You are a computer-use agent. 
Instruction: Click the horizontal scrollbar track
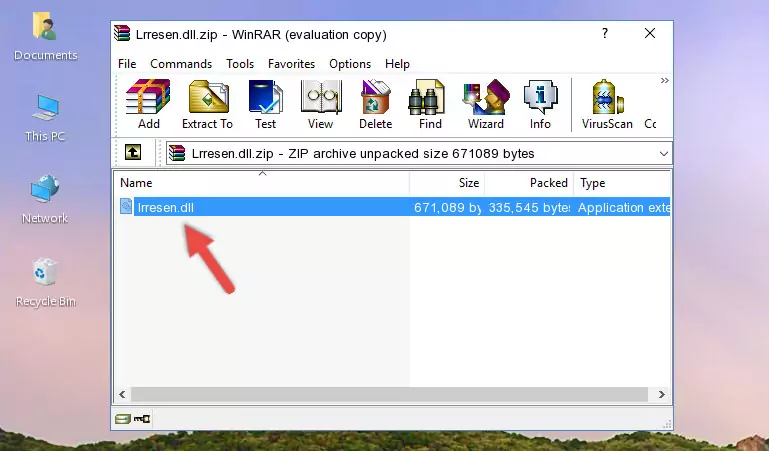pyautogui.click(x=389, y=394)
